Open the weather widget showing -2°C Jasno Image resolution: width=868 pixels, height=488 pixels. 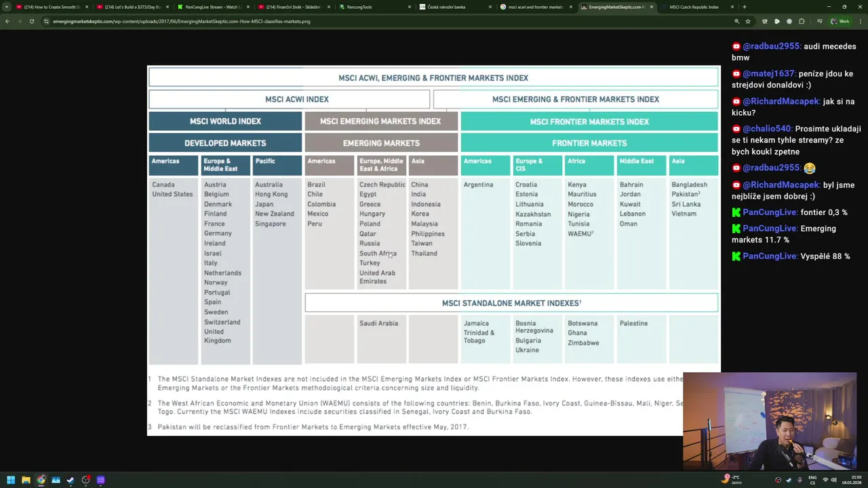click(732, 480)
